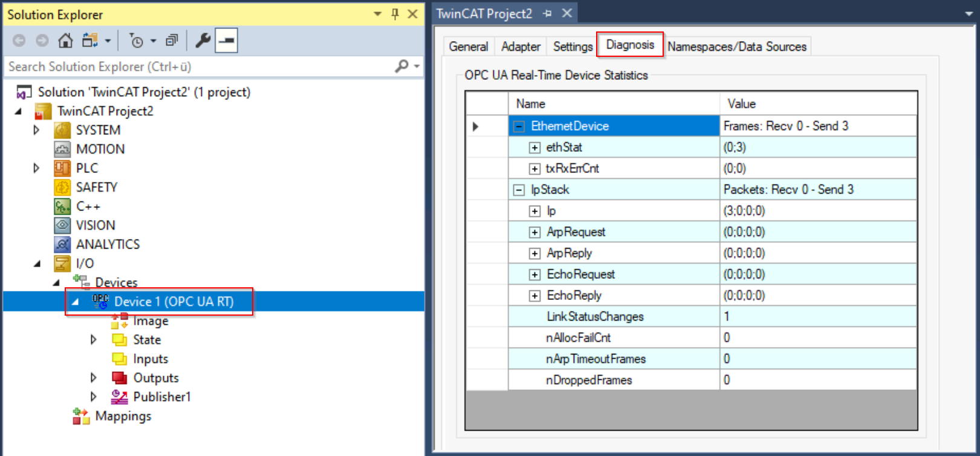Expand the EchoRequest row
980x456 pixels.
(534, 275)
